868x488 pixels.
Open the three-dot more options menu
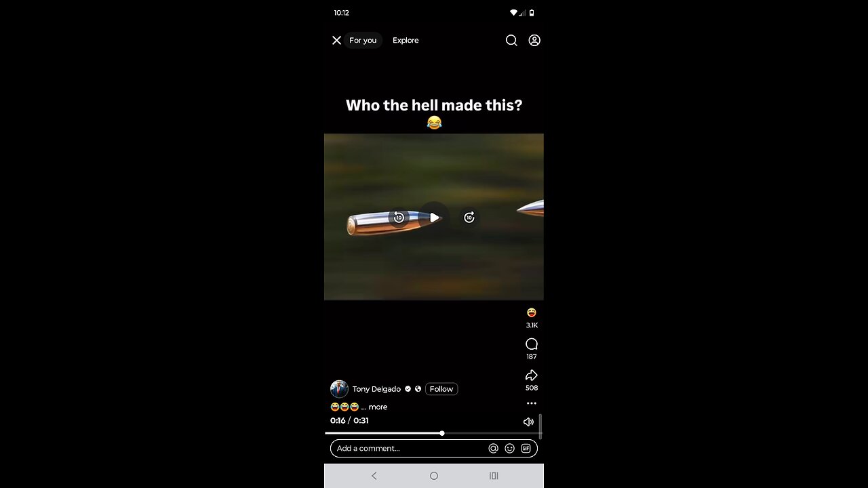click(532, 403)
